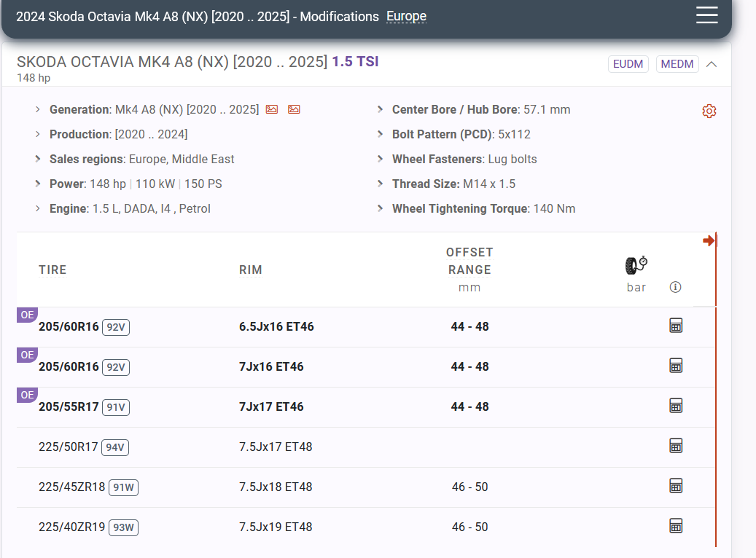Expand the Bolt Pattern chevron
756x558 pixels.
(x=380, y=134)
